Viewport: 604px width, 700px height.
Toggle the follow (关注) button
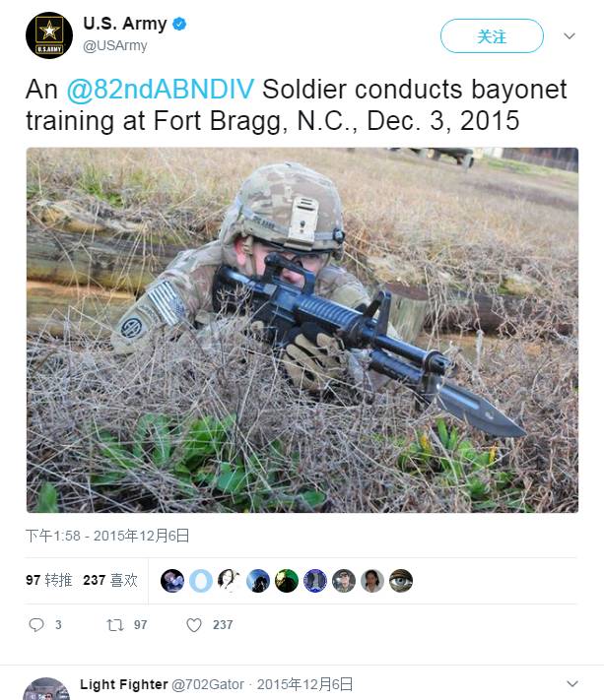pyautogui.click(x=492, y=36)
